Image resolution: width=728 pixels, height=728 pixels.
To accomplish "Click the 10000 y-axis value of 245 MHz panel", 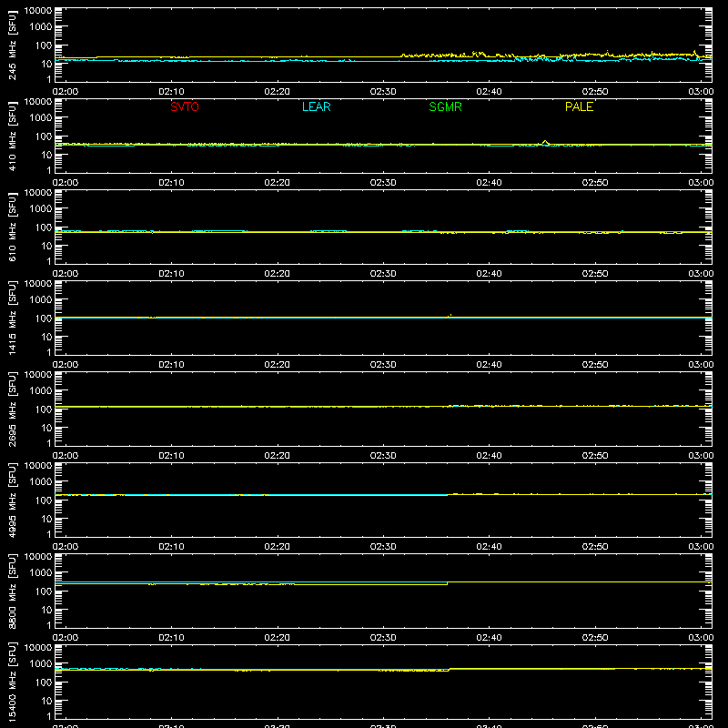I will click(x=38, y=11).
